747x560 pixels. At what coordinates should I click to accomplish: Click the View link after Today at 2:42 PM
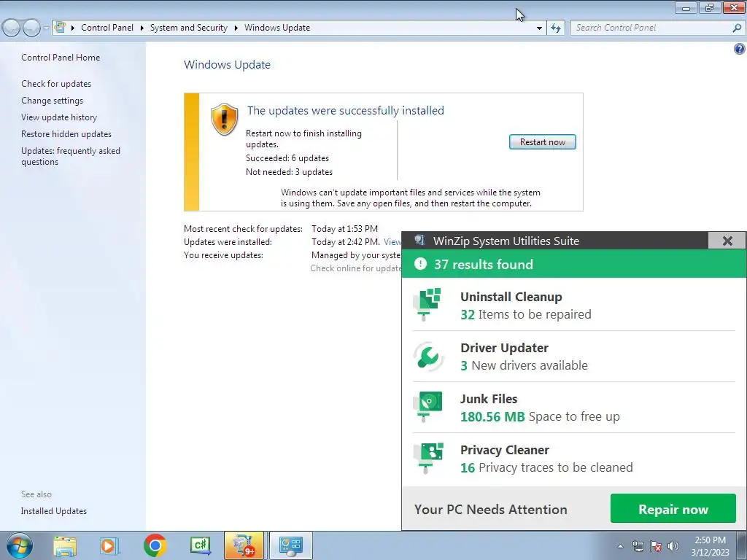pyautogui.click(x=392, y=242)
